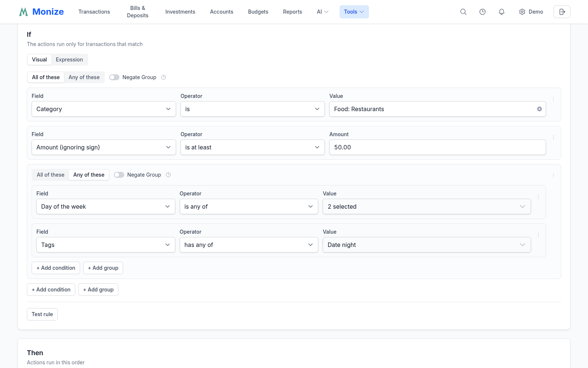Open the AI menu

[323, 12]
